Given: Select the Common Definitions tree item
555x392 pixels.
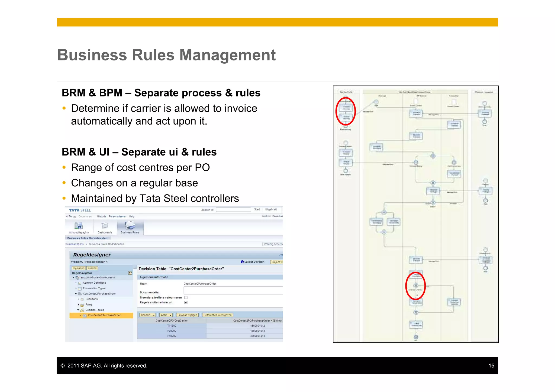Looking at the screenshot, I should pyautogui.click(x=94, y=283).
